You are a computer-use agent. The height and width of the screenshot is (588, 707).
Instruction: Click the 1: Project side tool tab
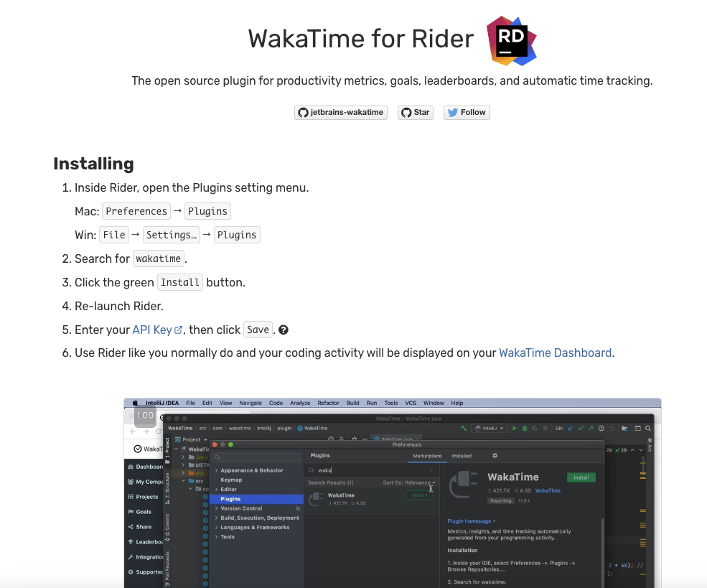167,450
